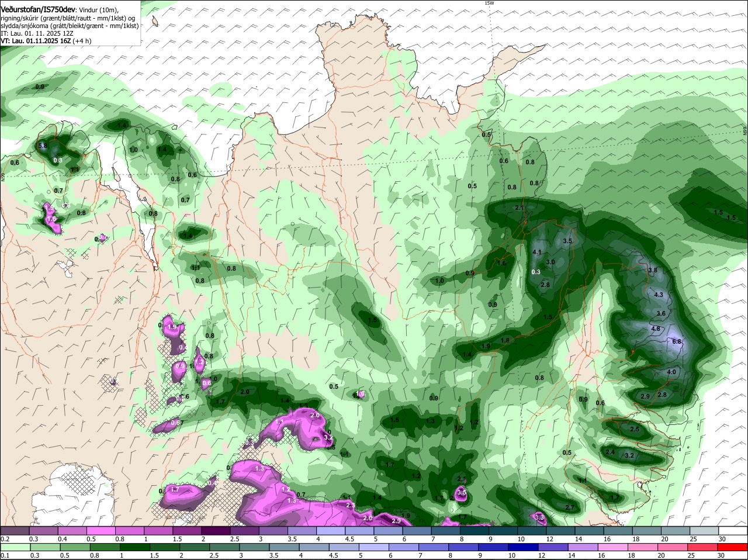The height and width of the screenshot is (560, 748).
Task: Click the 'IT: Lau. 01. 11. 2025 12Z' line
Action: 37,33
